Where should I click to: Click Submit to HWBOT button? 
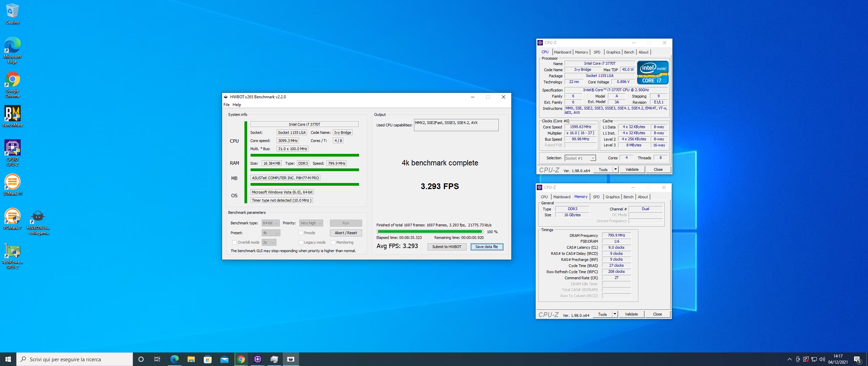point(447,247)
